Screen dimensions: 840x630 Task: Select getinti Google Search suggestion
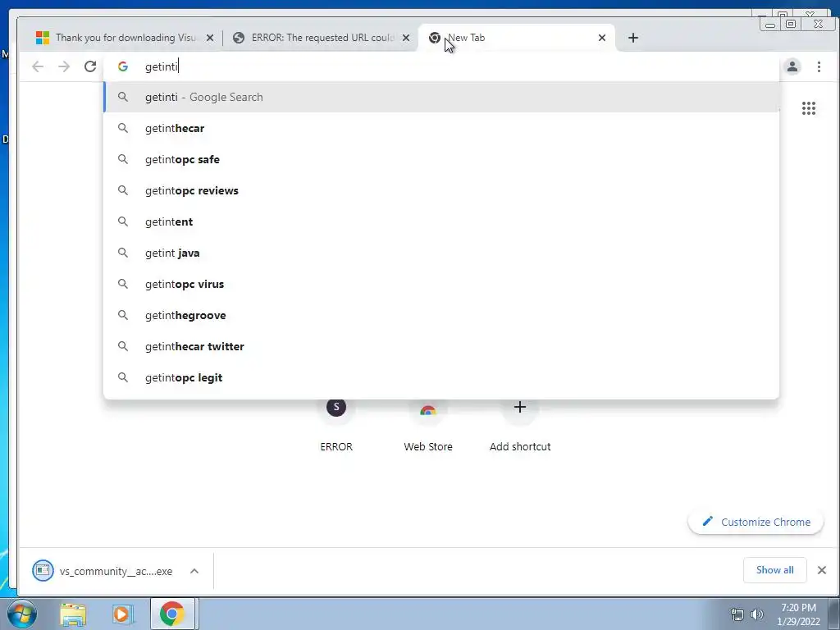(441, 97)
